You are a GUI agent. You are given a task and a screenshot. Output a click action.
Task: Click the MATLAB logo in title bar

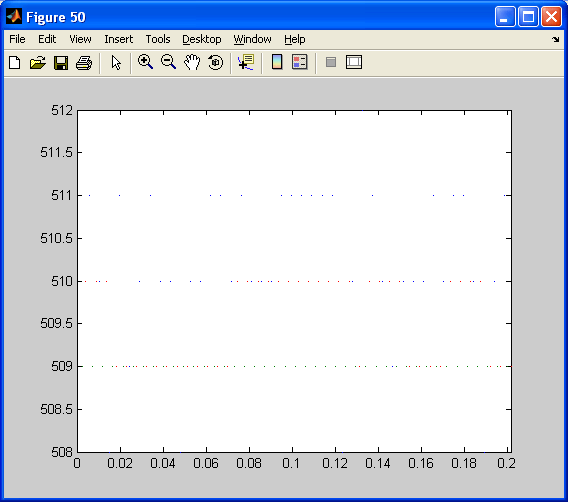point(14,17)
